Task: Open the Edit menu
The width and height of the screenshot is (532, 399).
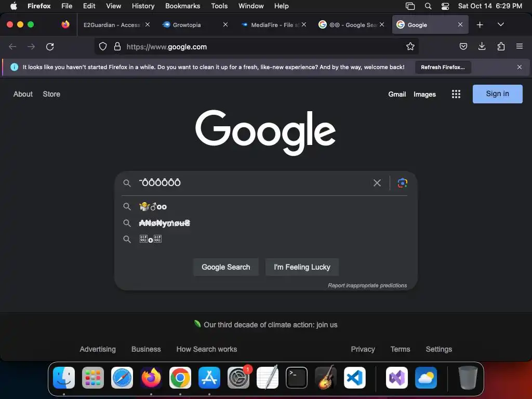Action: pyautogui.click(x=89, y=6)
